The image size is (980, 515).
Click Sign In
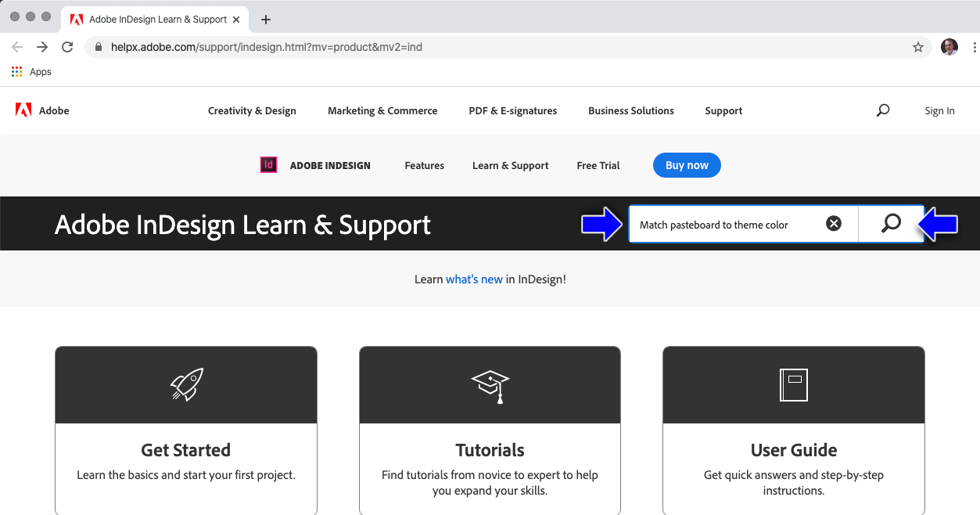(x=939, y=110)
